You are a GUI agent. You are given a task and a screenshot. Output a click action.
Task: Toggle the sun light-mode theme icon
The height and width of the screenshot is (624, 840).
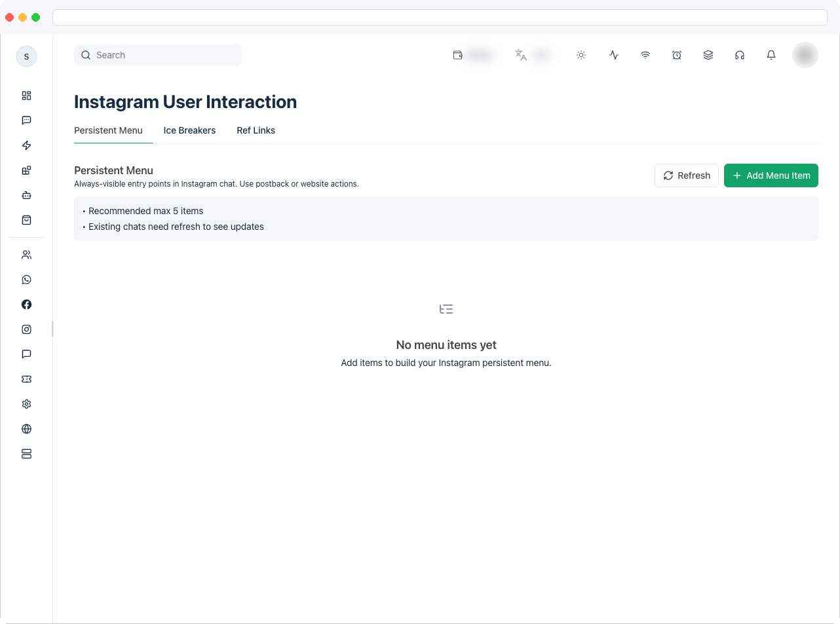(x=581, y=55)
